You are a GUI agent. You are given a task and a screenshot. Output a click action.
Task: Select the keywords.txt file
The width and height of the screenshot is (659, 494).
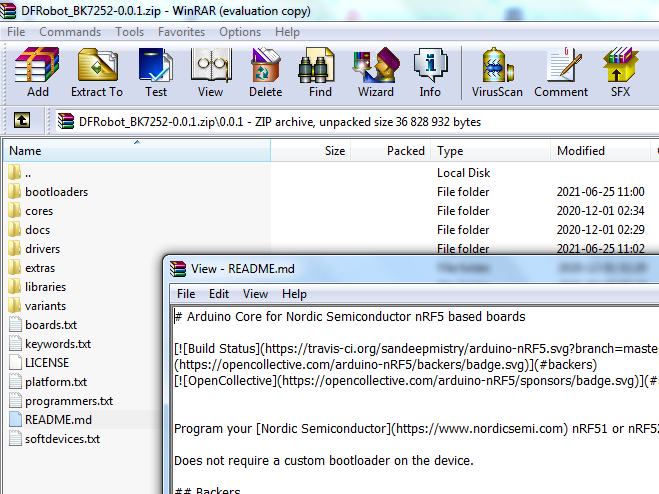click(50, 343)
